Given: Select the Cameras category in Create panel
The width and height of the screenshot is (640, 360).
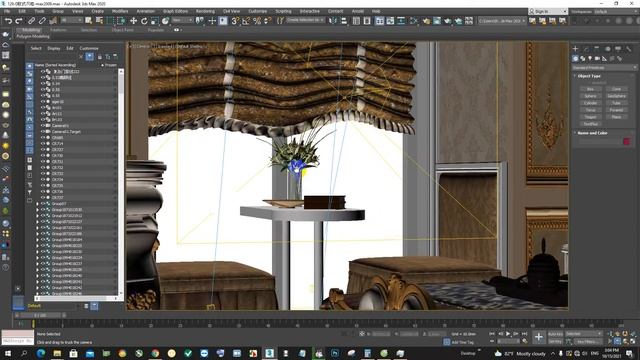Looking at the screenshot, I should (x=597, y=59).
